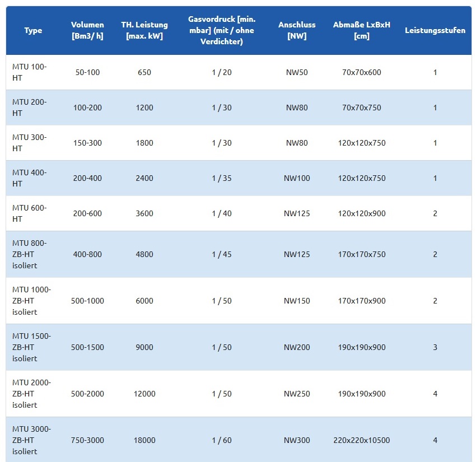Click the MTU 1500-ZB-HT isoliert cell
Viewport: 476px width, 462px height.
(31, 347)
